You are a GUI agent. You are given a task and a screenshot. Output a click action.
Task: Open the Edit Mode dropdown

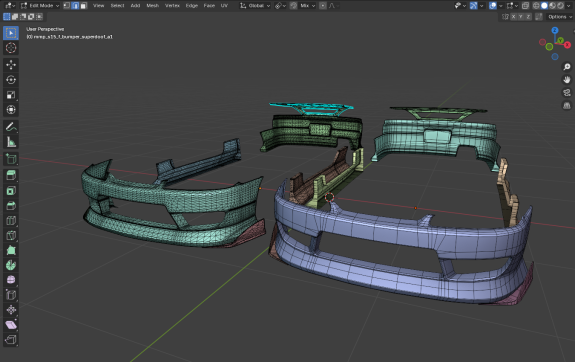click(x=40, y=6)
